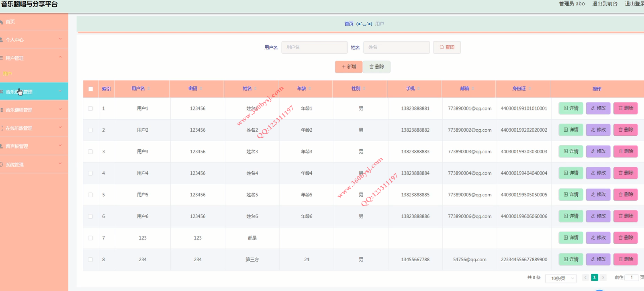Click 修改 for row 用户1

click(x=598, y=108)
